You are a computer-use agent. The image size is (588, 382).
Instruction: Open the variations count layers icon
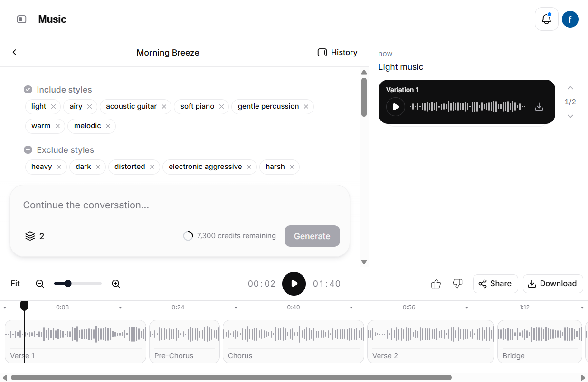click(x=30, y=236)
